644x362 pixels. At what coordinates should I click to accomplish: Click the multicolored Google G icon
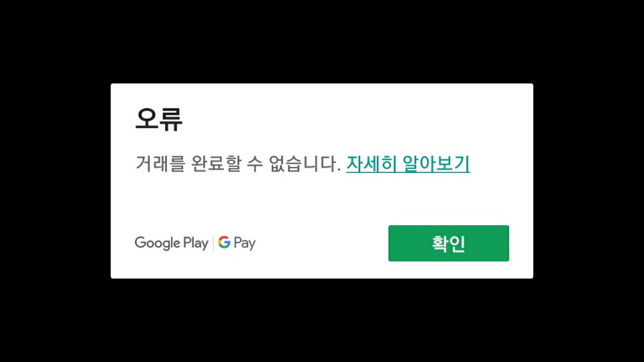pos(224,242)
